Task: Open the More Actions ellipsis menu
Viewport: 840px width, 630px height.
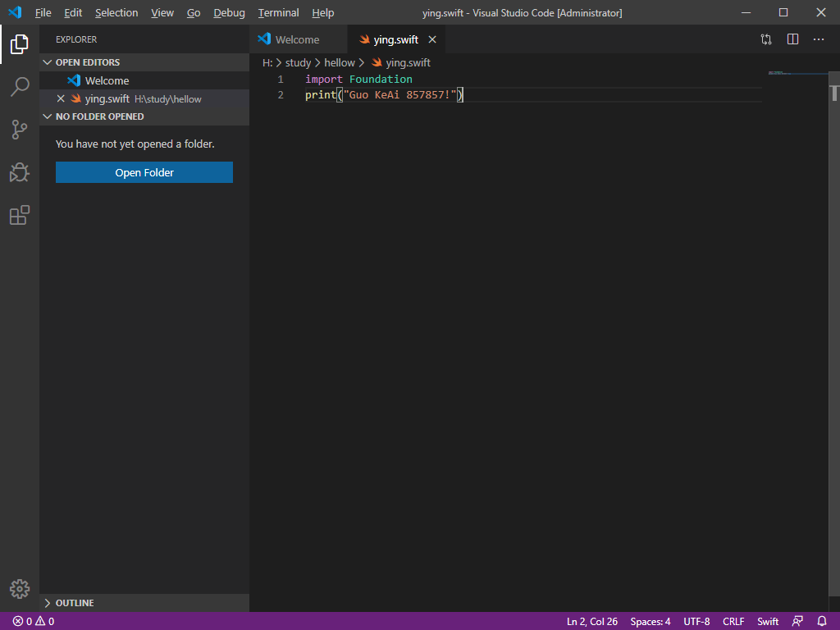Action: pos(819,39)
